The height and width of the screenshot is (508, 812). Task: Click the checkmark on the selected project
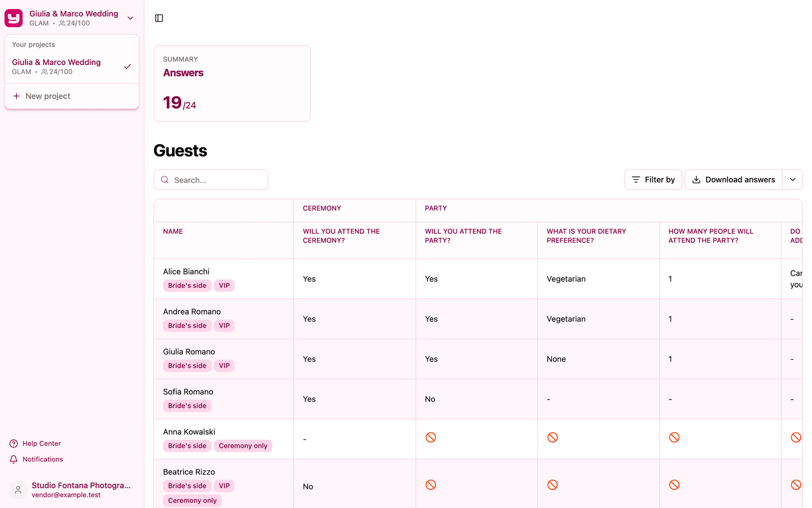pos(127,66)
